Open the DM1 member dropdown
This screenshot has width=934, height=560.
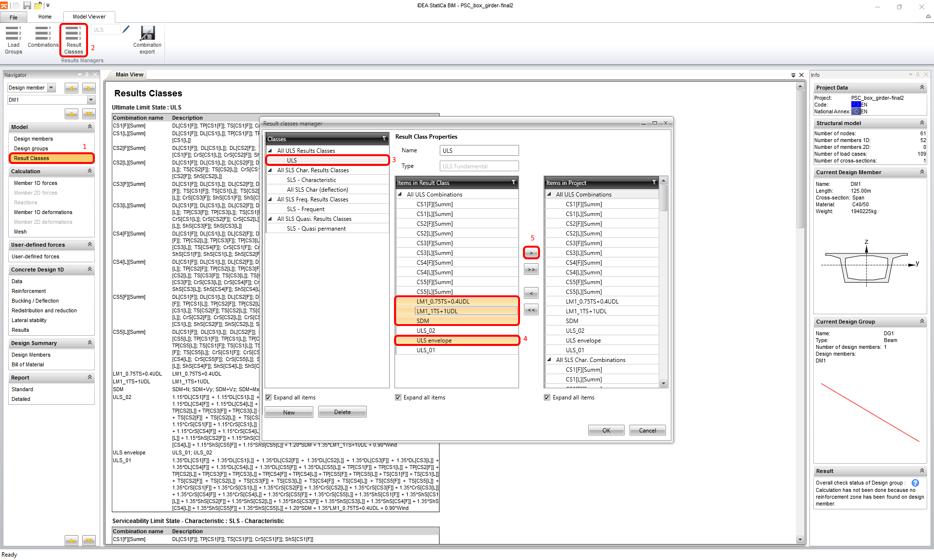tap(91, 100)
